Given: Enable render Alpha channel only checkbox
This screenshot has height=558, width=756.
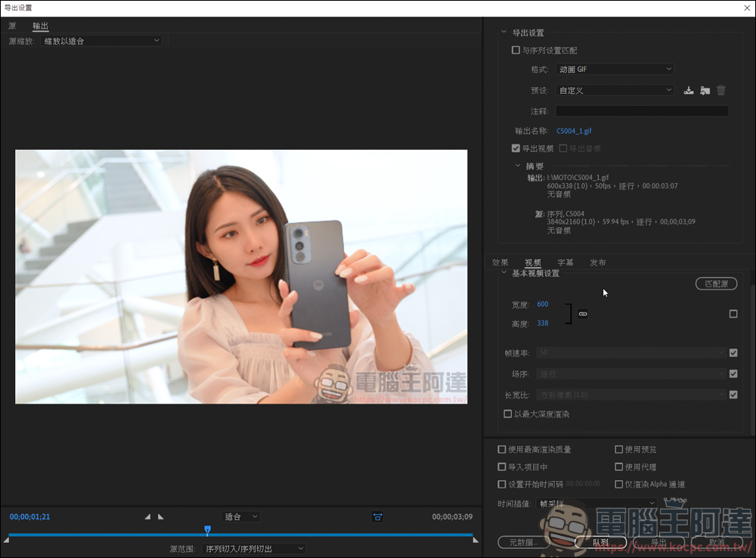Looking at the screenshot, I should [x=618, y=484].
